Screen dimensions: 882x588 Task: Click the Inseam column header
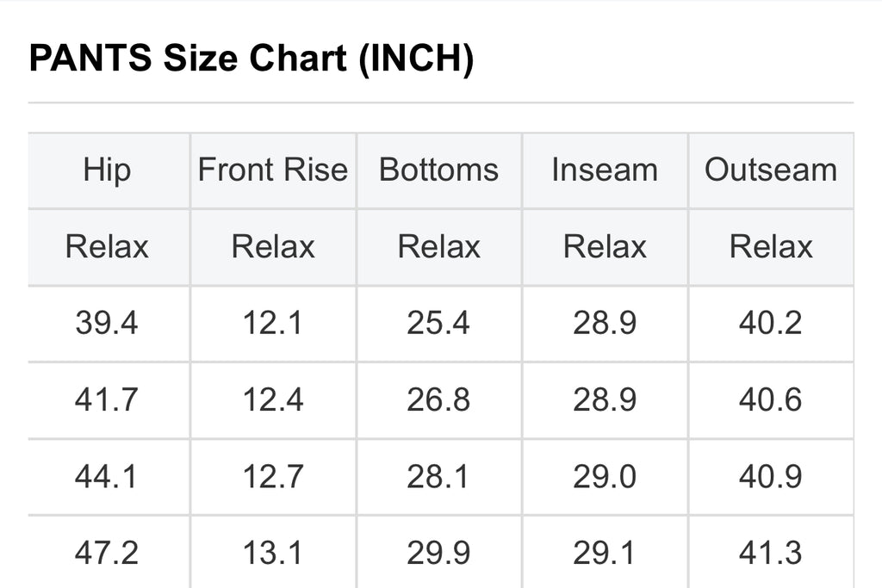pos(605,170)
